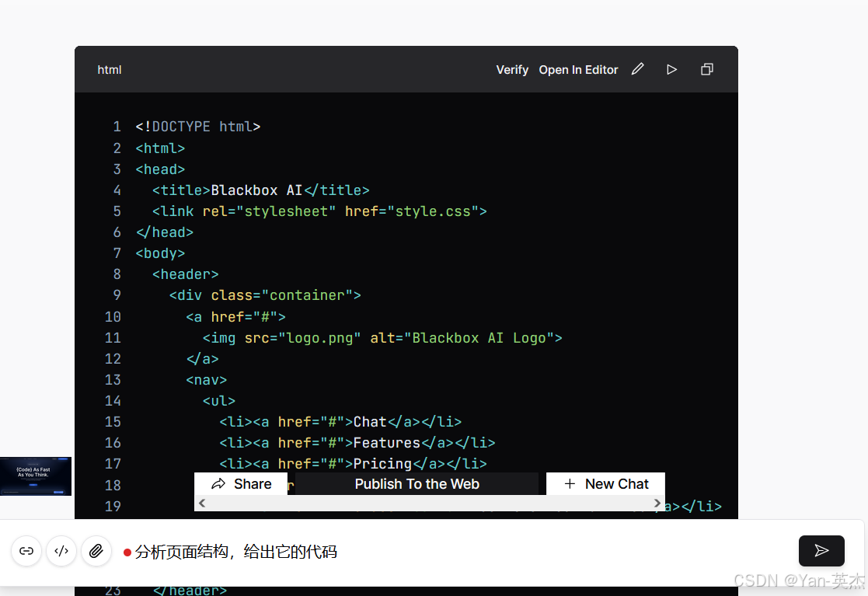Click Publish To the Web

click(417, 483)
